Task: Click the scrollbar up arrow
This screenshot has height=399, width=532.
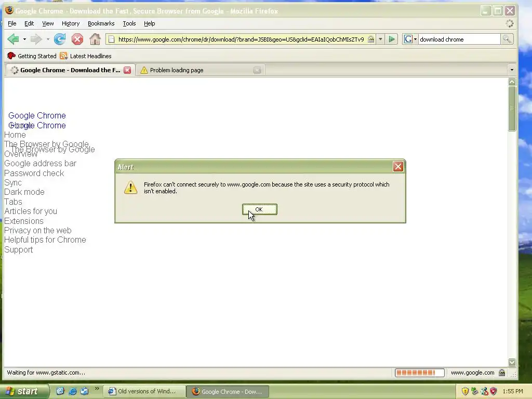Action: tap(512, 82)
